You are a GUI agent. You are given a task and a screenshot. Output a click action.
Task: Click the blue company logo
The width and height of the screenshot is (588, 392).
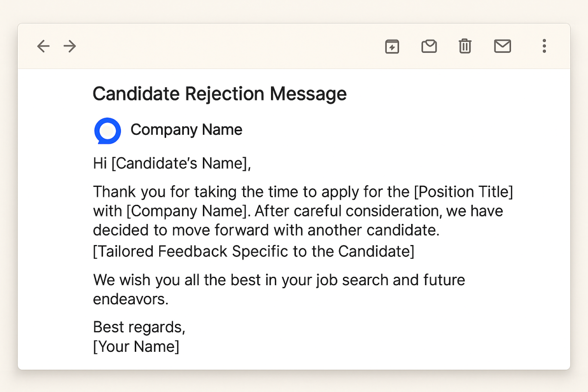[x=106, y=130]
